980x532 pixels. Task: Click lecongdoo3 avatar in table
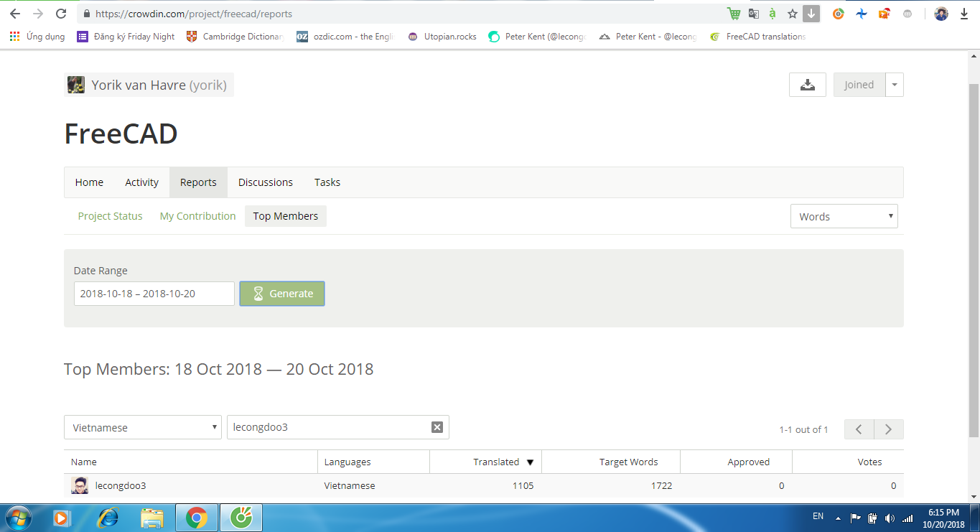[x=80, y=485]
